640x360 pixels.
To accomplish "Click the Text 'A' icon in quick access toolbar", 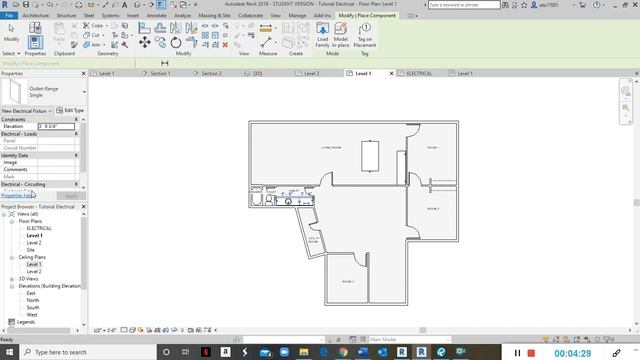I will point(124,5).
